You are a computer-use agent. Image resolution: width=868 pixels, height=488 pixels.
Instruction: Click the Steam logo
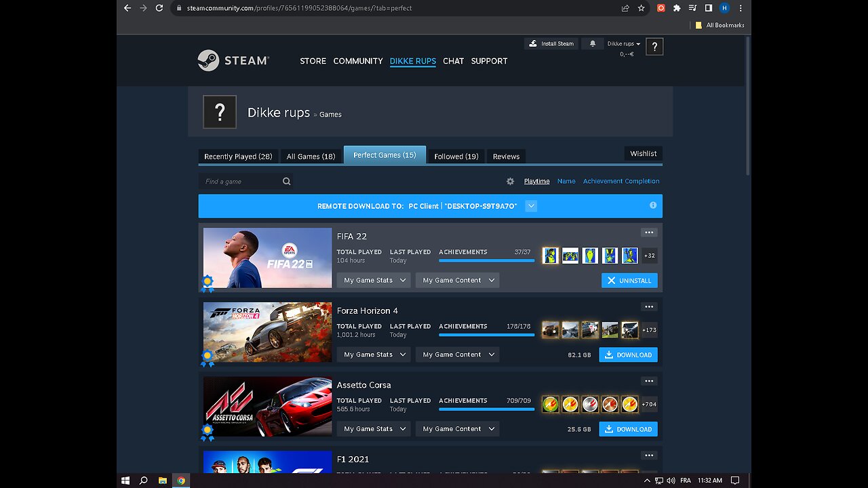233,60
